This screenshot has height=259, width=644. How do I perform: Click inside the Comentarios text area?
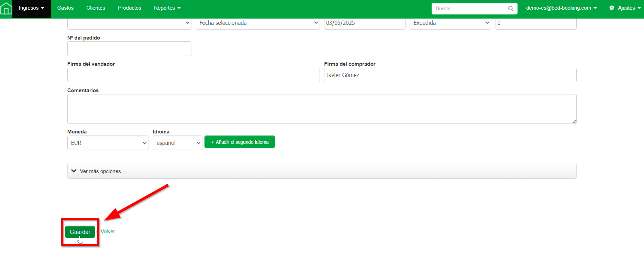click(x=322, y=109)
